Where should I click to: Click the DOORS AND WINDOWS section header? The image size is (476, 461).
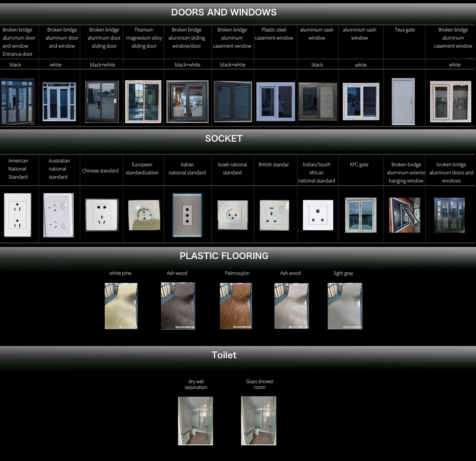point(224,12)
